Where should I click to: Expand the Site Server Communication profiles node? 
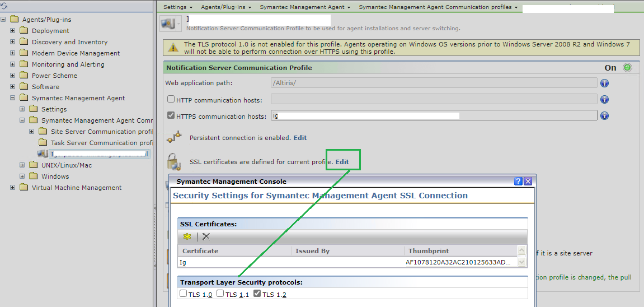[x=32, y=132]
